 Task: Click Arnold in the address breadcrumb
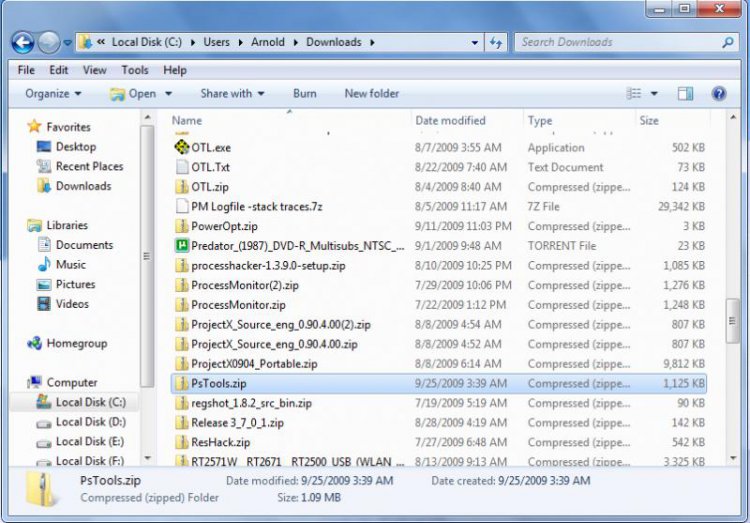pyautogui.click(x=268, y=42)
